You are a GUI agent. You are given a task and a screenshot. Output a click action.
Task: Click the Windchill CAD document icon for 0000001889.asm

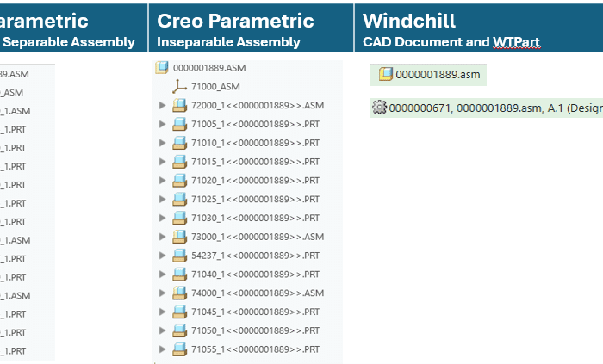tap(386, 74)
